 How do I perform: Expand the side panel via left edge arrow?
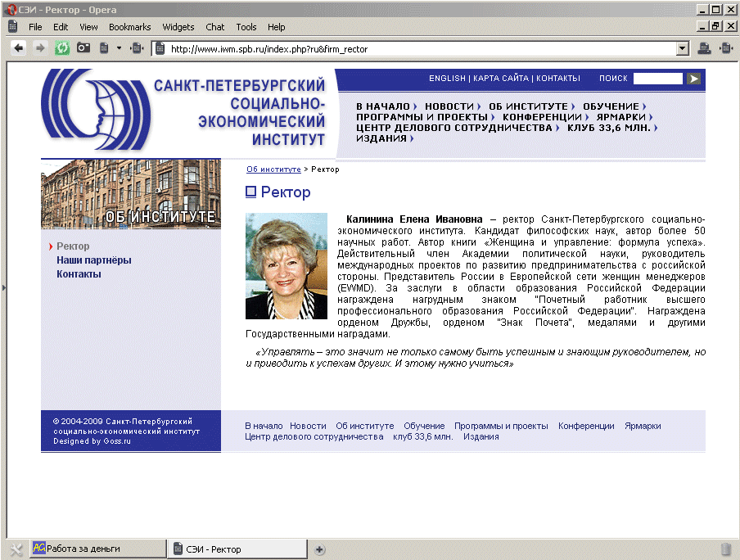click(x=4, y=287)
